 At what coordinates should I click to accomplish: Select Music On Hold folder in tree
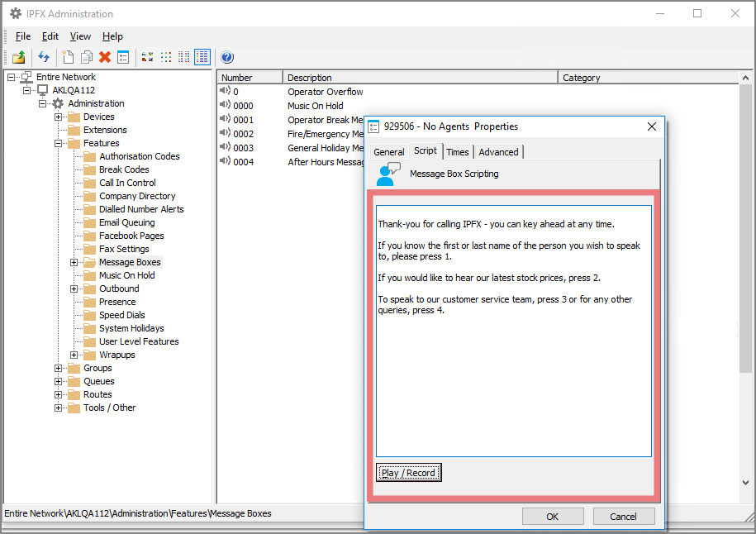(126, 275)
